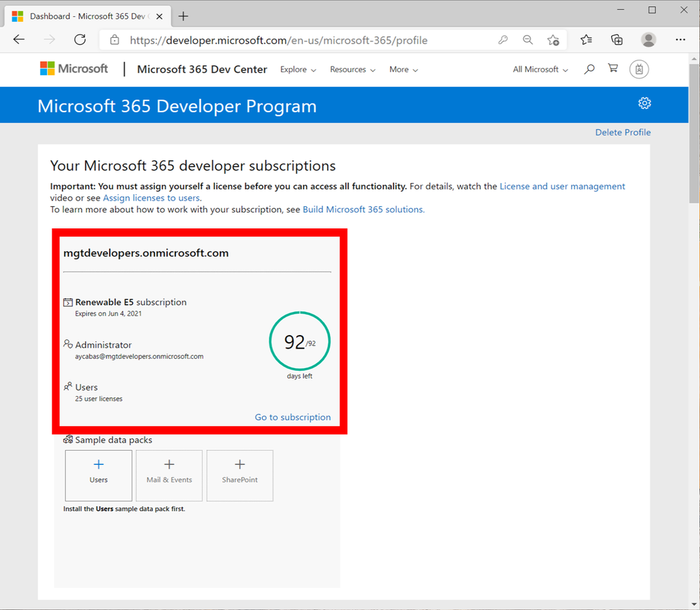The image size is (700, 610).
Task: Click the scroll up arrow of the scrollbar
Action: click(x=694, y=58)
